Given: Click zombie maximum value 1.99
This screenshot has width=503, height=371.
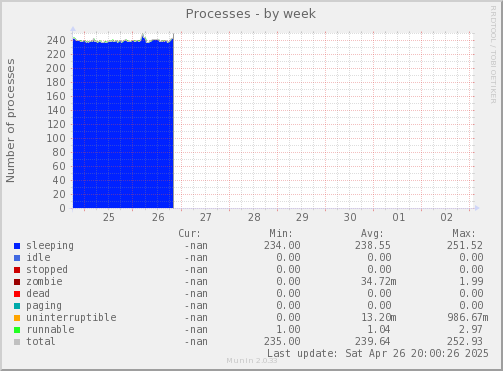Looking at the screenshot, I should pos(471,282).
